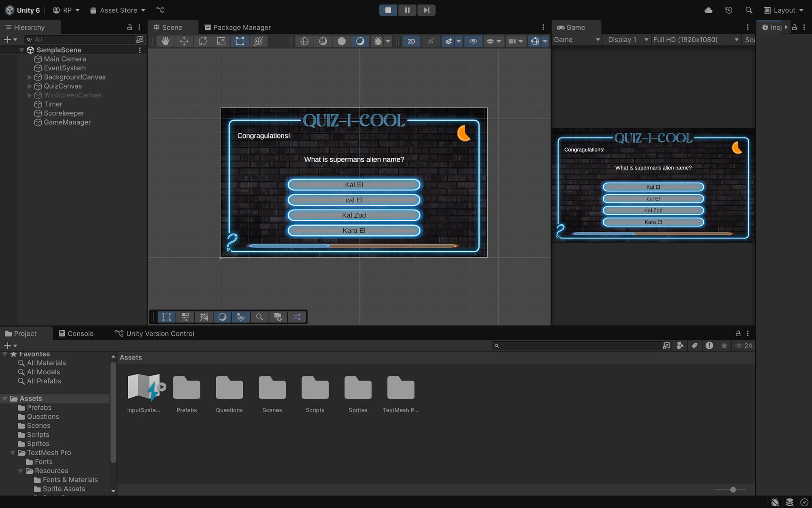Switch to the Package Manager tab

(x=237, y=27)
